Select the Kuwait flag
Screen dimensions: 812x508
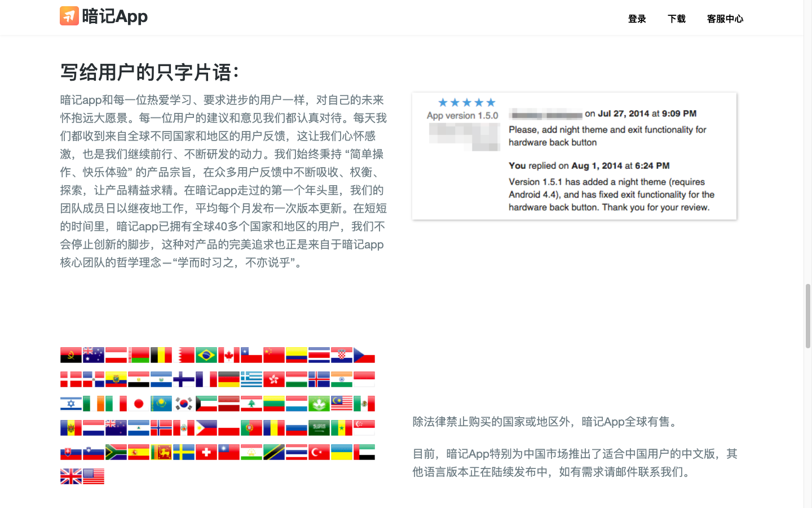206,404
